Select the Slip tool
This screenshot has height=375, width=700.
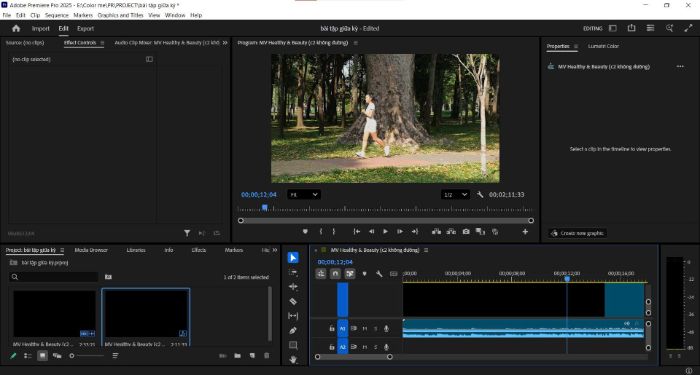click(293, 316)
